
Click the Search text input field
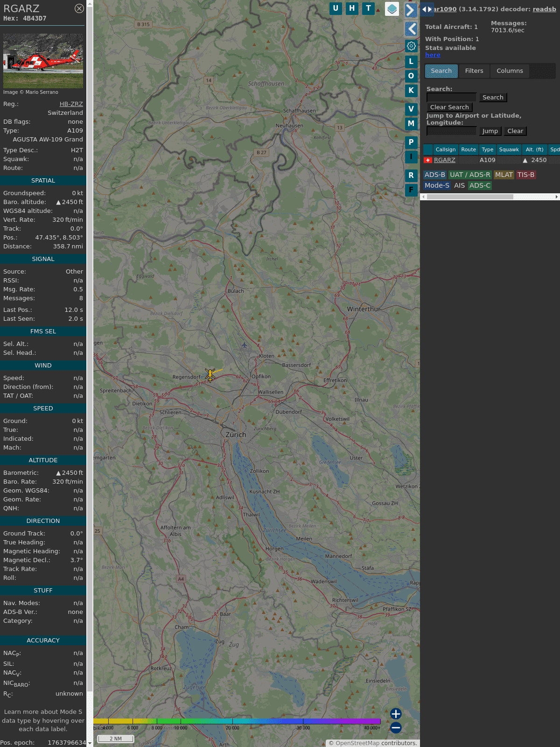tap(451, 97)
